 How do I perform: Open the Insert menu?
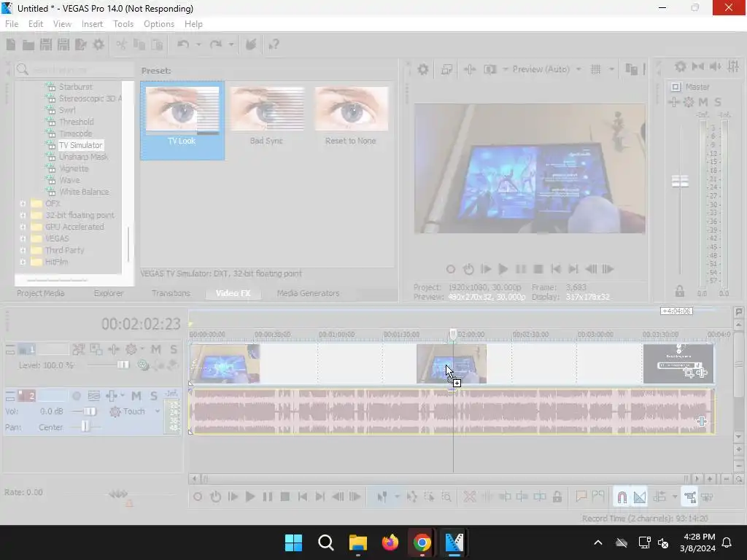click(92, 24)
